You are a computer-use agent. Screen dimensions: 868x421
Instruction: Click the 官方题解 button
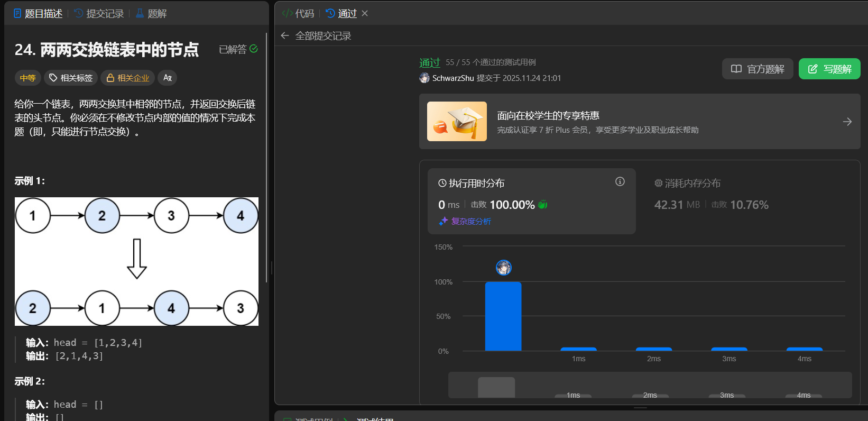tap(757, 69)
